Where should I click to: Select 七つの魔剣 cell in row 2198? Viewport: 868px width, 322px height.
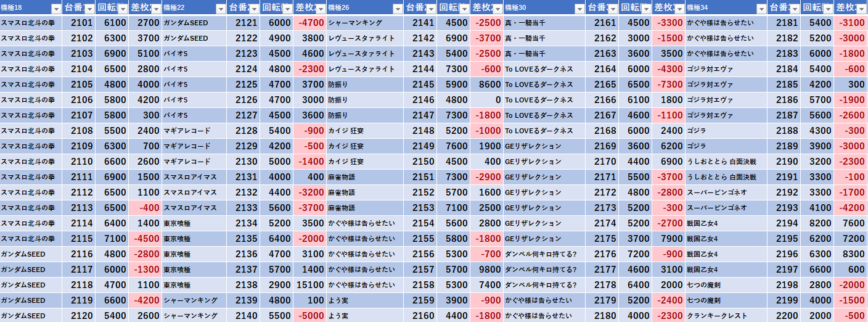pos(726,285)
